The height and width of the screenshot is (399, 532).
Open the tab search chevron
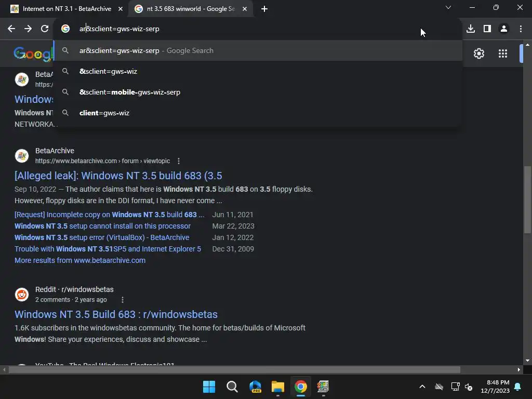(x=448, y=7)
